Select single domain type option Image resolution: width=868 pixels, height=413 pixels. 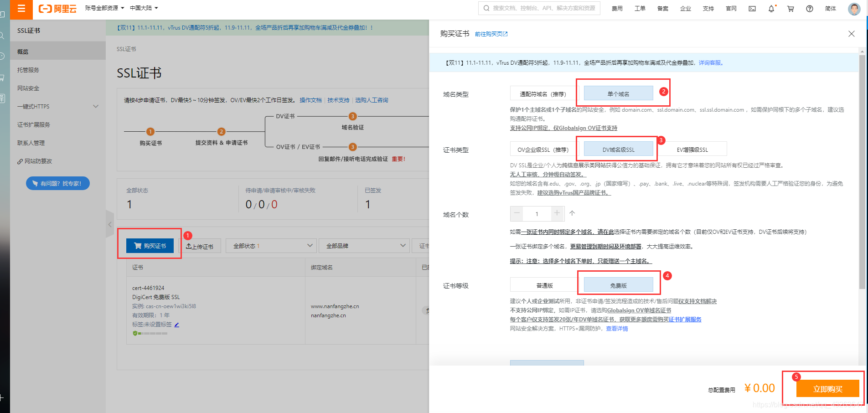(x=618, y=94)
